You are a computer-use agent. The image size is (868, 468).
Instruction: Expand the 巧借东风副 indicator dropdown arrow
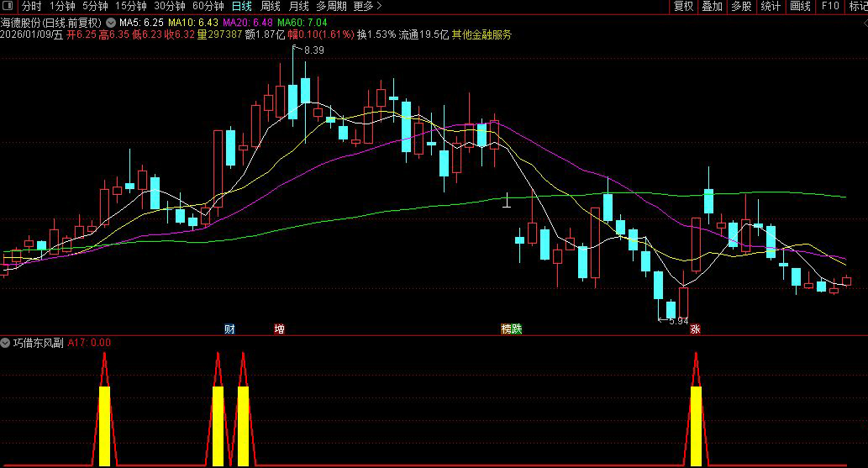[5, 343]
